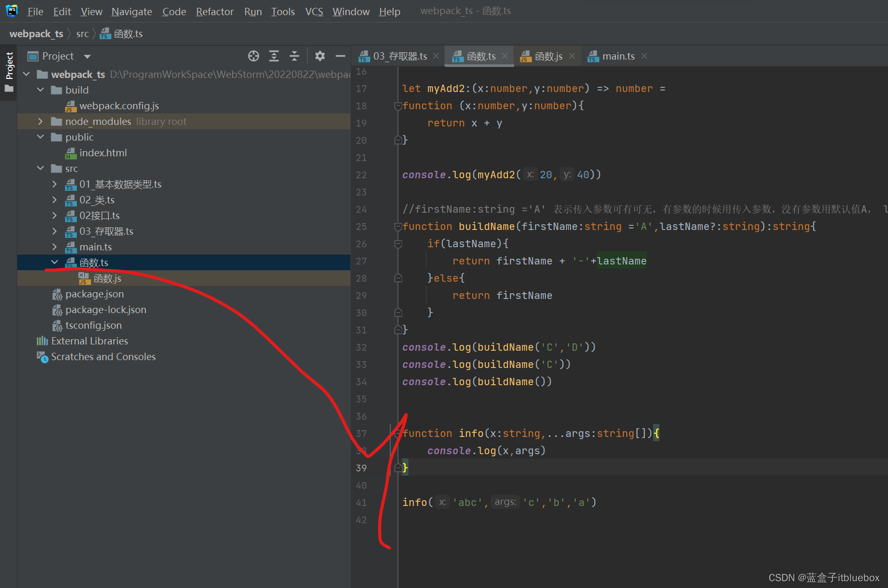The height and width of the screenshot is (588, 888).
Task: Click the fold end marker on line 39
Action: click(398, 468)
